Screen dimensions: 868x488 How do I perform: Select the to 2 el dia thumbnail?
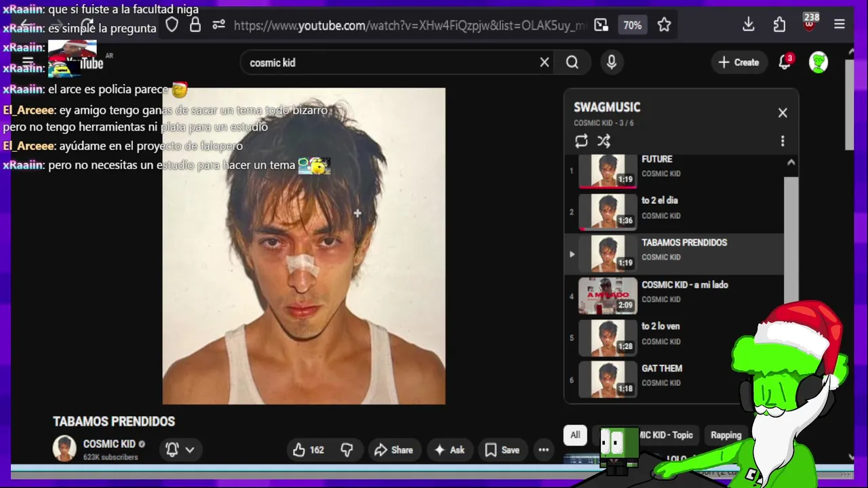click(608, 211)
